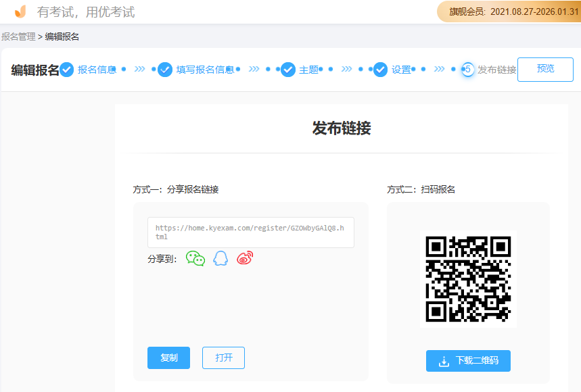The image size is (581, 392).
Task: Click the 编辑报名 breadcrumb text
Action: click(62, 36)
